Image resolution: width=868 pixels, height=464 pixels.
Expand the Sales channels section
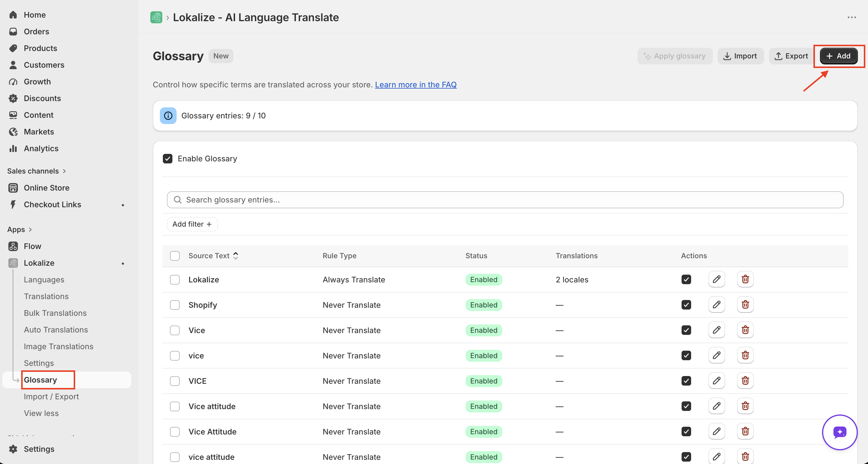(x=36, y=171)
